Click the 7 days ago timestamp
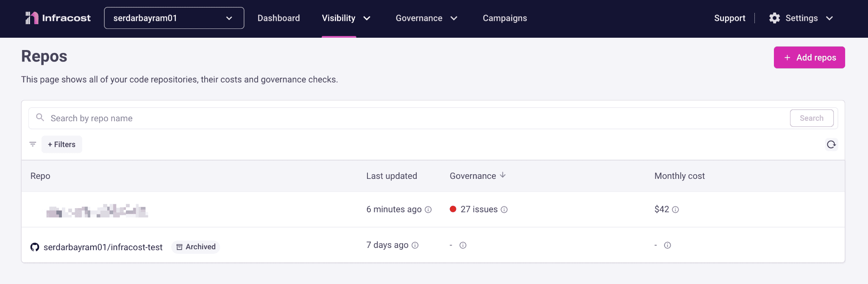Screen dimensions: 868x284 387,245
